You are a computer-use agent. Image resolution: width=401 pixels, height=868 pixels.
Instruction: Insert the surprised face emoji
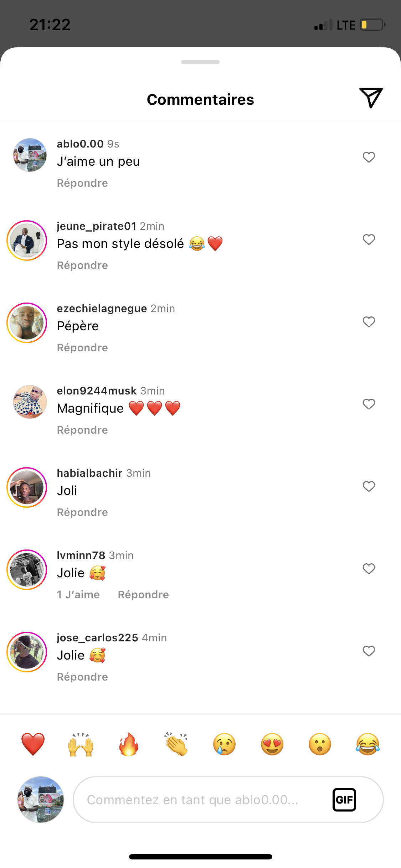pyautogui.click(x=320, y=744)
